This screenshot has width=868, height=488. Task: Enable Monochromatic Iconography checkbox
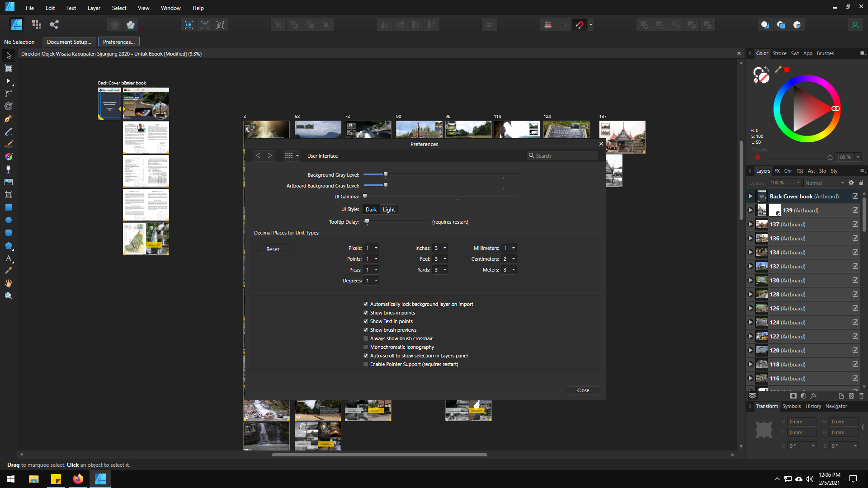[x=366, y=347]
